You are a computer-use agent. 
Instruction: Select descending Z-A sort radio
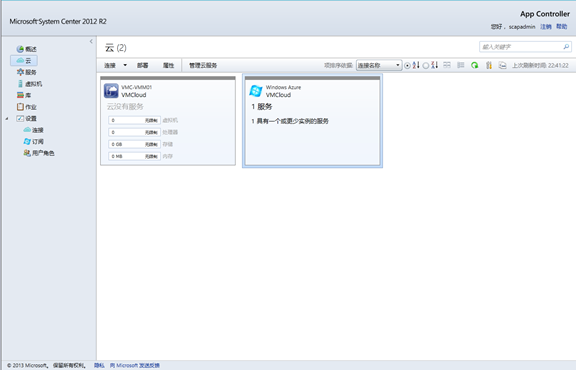click(x=425, y=66)
